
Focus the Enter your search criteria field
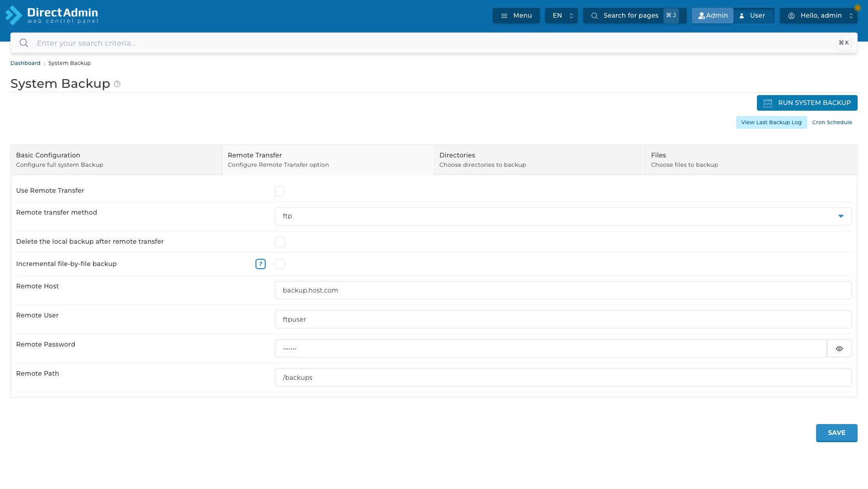pos(433,43)
